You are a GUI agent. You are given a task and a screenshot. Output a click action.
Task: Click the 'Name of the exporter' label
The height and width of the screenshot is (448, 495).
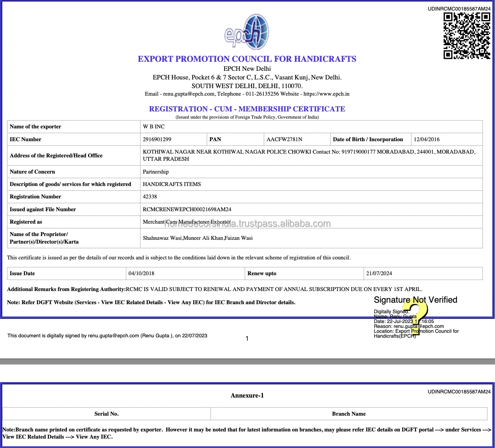click(35, 126)
